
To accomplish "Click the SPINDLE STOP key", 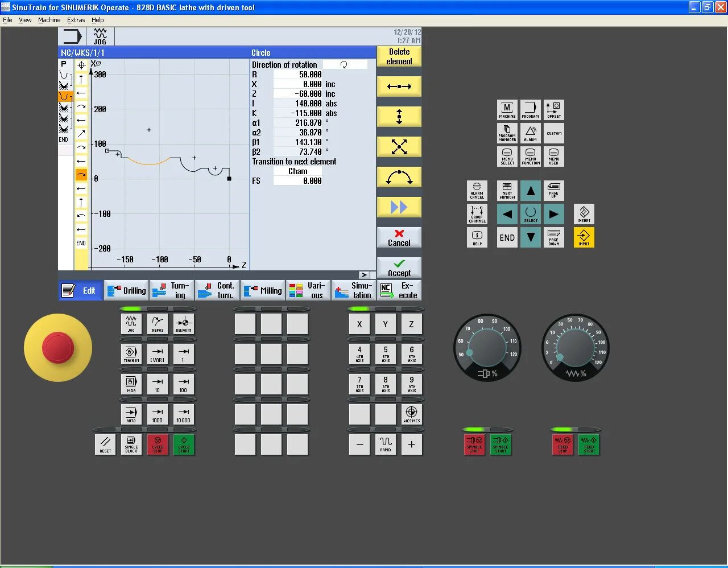I will (474, 444).
